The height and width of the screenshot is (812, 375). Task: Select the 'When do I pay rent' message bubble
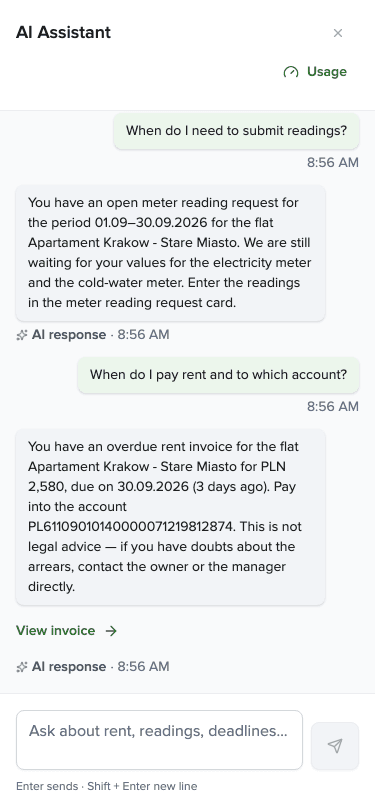[x=219, y=374]
